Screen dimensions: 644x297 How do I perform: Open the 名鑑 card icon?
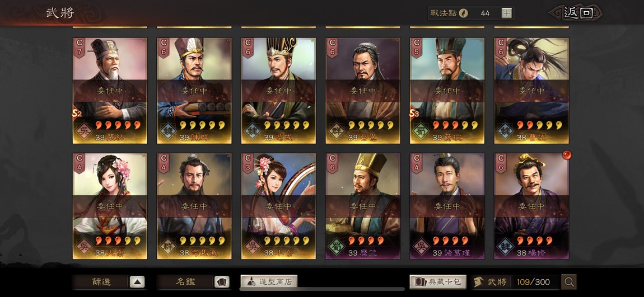(x=222, y=282)
